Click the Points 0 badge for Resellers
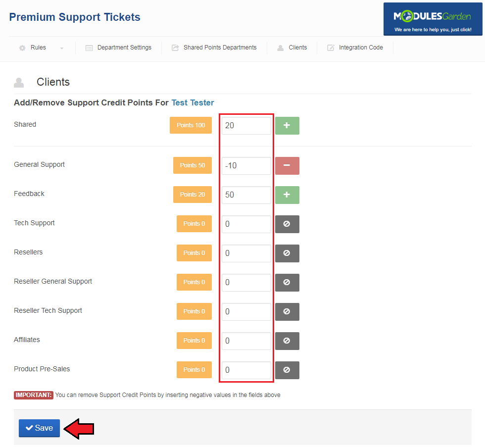The image size is (485, 448). 194,253
